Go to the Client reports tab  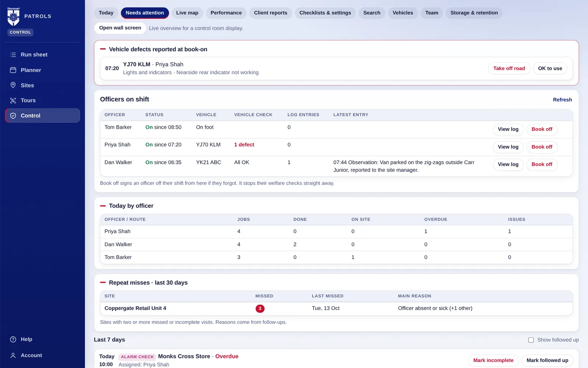(x=270, y=13)
